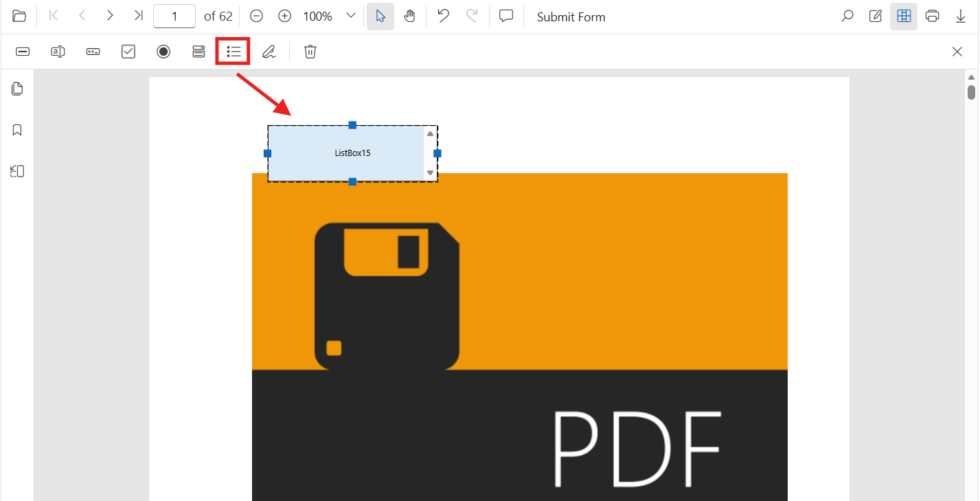Click the Submit Form button
The width and height of the screenshot is (980, 501).
tap(571, 16)
